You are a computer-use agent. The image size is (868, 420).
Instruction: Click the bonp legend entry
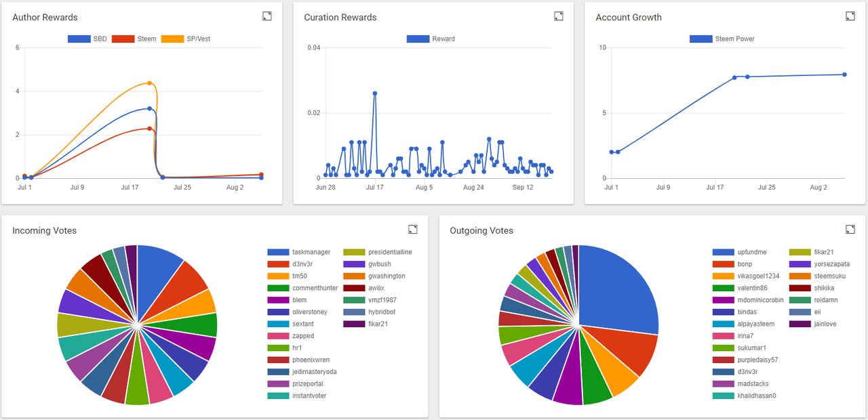[x=732, y=264]
